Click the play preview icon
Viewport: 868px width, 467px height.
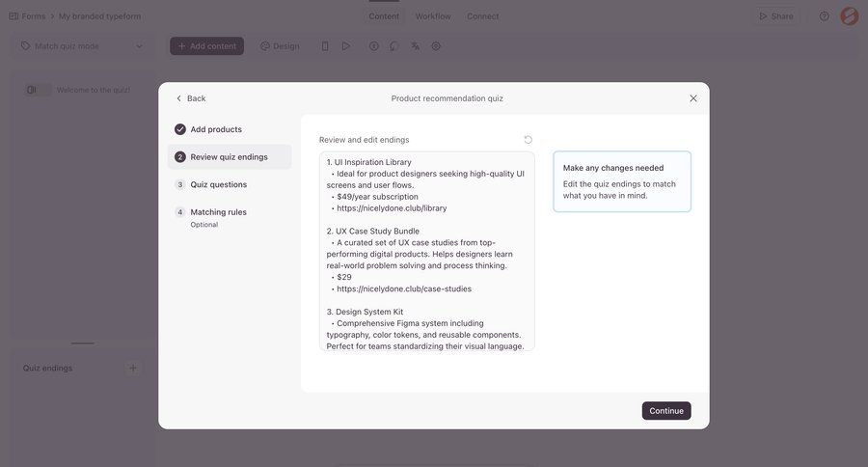coord(346,46)
